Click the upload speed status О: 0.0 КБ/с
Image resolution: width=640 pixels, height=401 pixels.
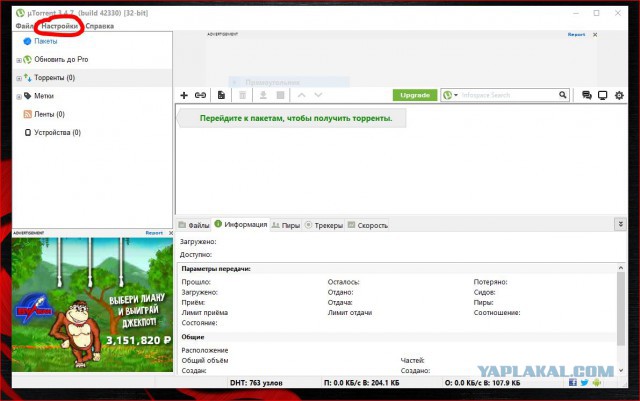pyautogui.click(x=482, y=383)
